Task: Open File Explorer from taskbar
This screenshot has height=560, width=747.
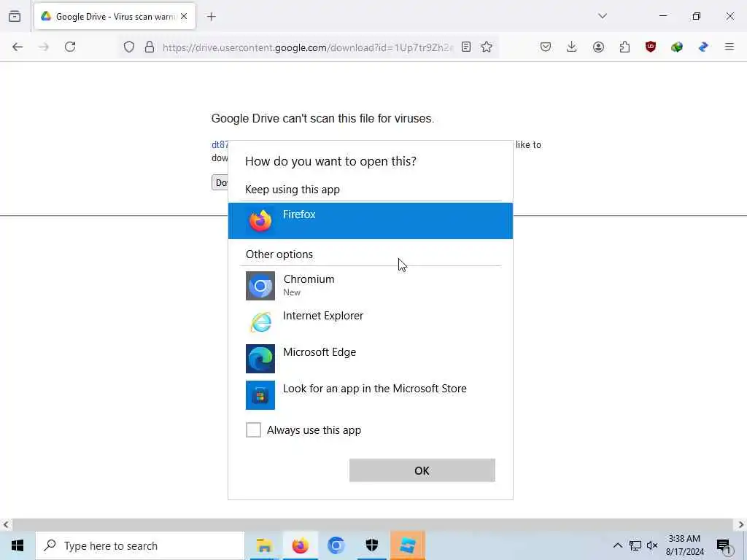Action: tap(264, 545)
